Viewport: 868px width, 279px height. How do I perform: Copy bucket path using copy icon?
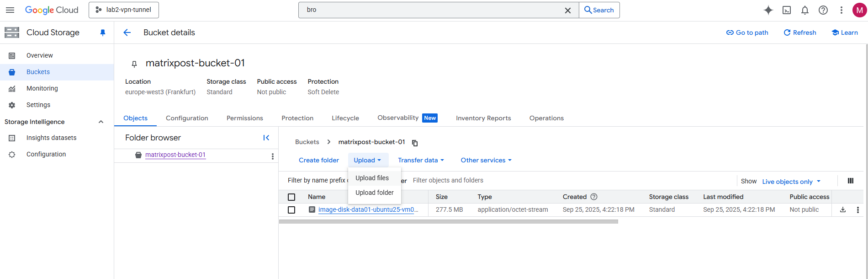tap(415, 143)
